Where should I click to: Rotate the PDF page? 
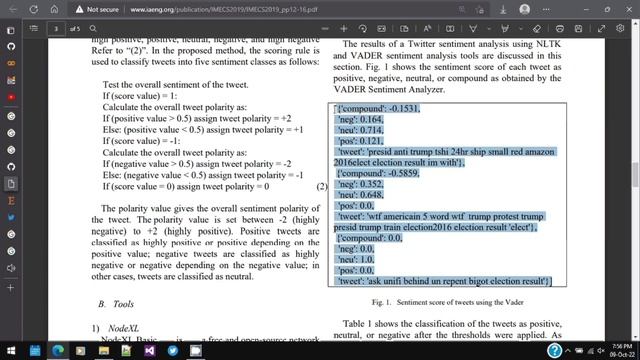[362, 28]
